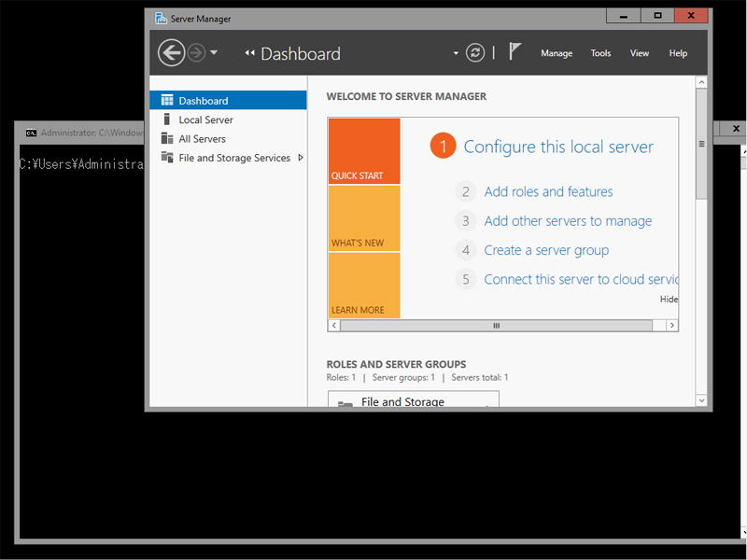Select Dashboard in the left navigation pane
The image size is (747, 560).
(228, 101)
